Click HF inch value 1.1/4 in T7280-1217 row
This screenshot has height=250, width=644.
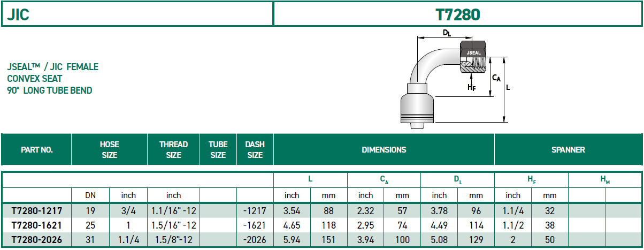click(x=513, y=211)
